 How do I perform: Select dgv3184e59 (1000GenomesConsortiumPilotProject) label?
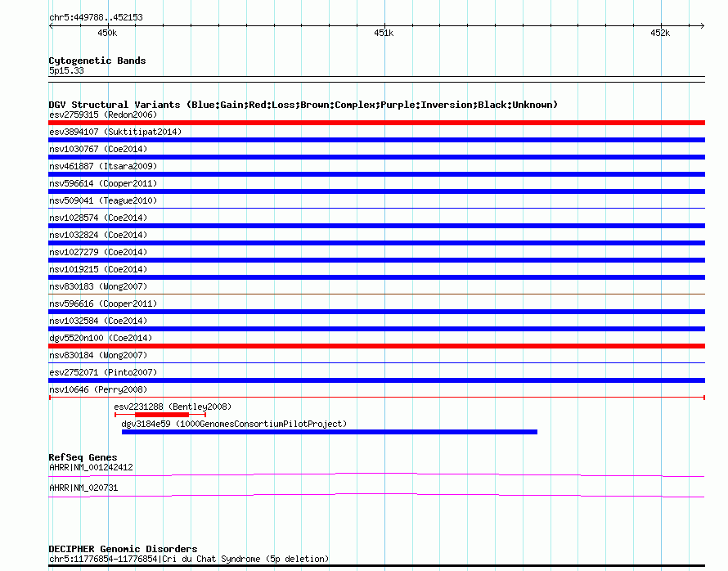pos(234,424)
